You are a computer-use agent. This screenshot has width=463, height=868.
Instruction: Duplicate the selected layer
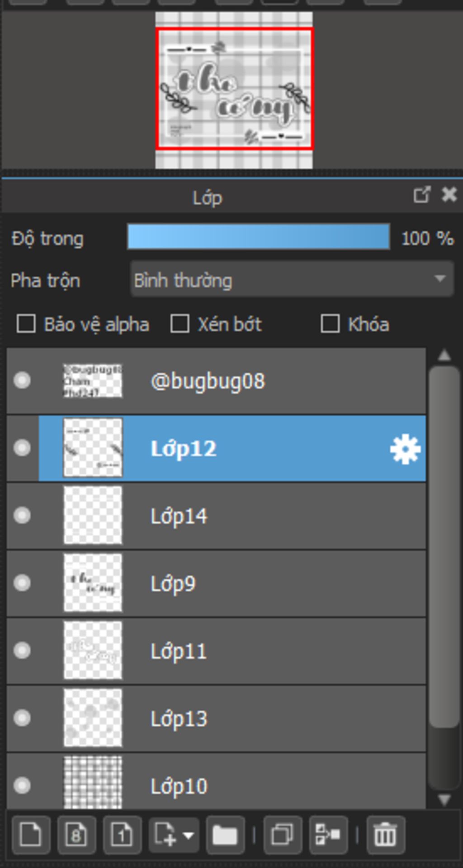point(283,835)
